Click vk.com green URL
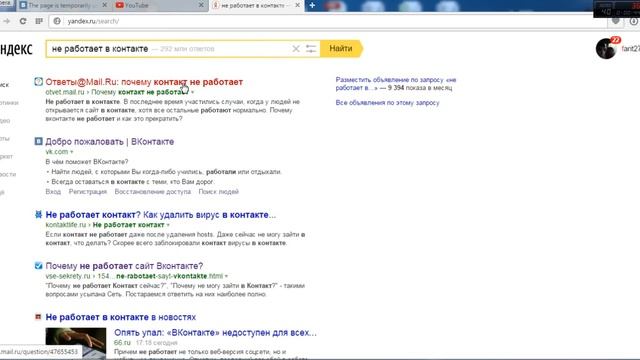Screen dimensions: 640x360 tap(56, 152)
